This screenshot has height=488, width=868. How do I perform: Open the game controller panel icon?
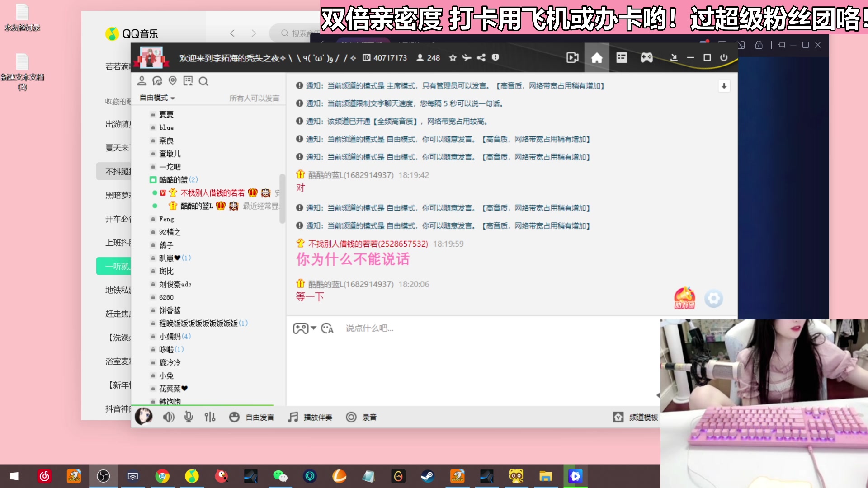click(646, 58)
